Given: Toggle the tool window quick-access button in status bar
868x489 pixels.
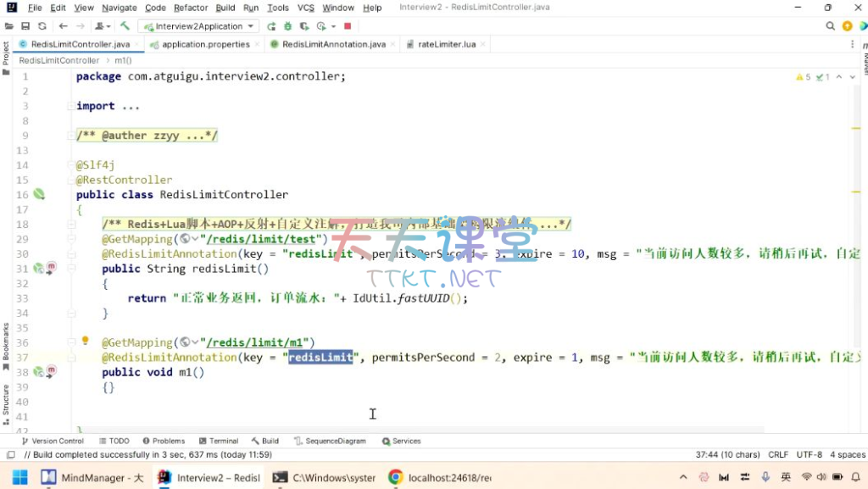Looking at the screenshot, I should click(11, 455).
